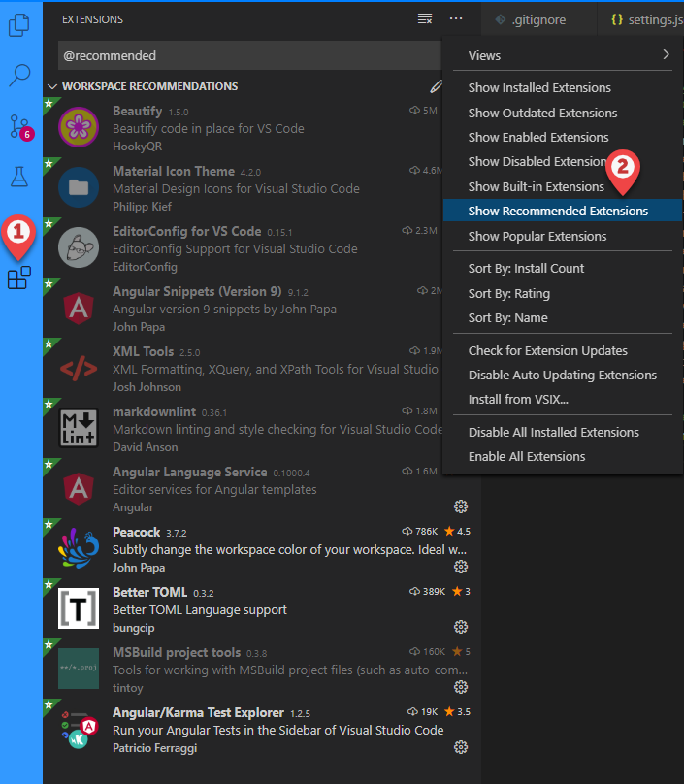Screen dimensions: 684x784
Task: Open Angular Snippets (Version 9) title
Action: click(x=197, y=291)
